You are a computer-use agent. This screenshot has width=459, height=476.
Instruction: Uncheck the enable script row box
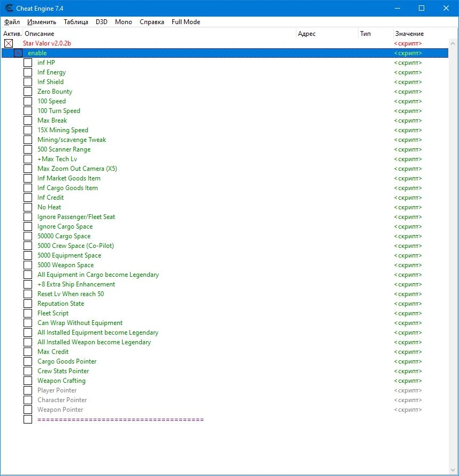[18, 53]
